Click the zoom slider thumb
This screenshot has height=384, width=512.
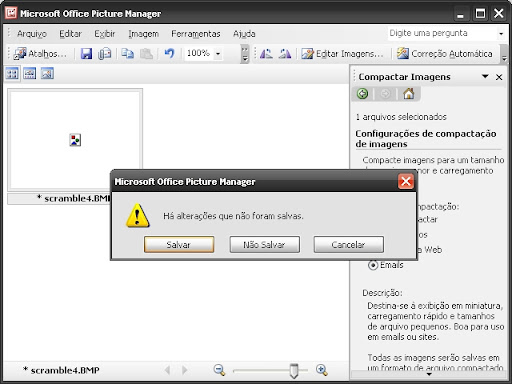[x=294, y=371]
